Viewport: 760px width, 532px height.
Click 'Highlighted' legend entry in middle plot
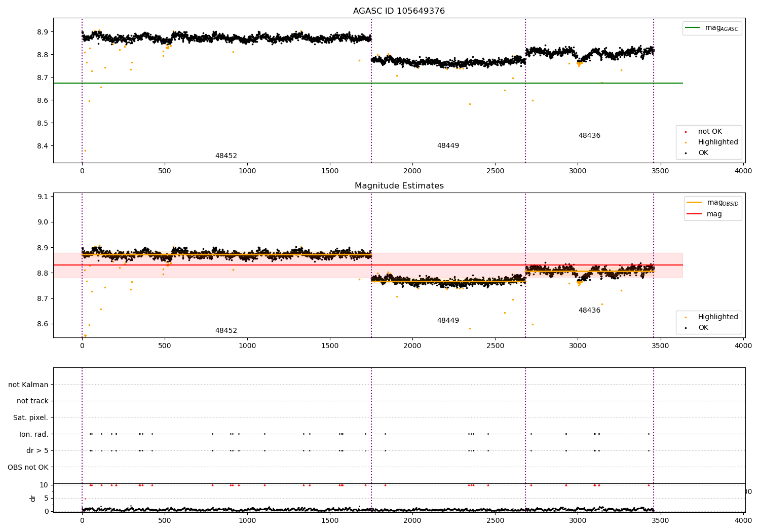coord(712,317)
